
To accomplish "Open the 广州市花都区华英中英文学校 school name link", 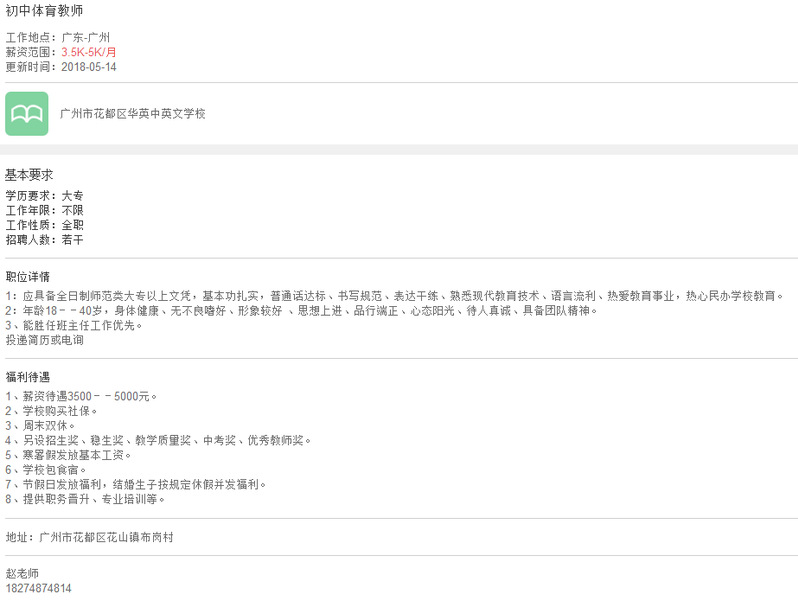I will 133,113.
